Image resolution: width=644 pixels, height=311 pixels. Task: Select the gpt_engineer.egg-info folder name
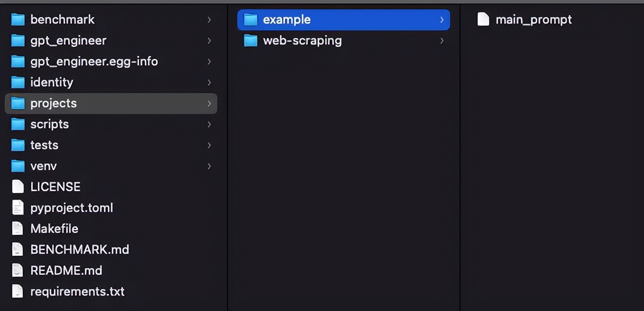[94, 61]
